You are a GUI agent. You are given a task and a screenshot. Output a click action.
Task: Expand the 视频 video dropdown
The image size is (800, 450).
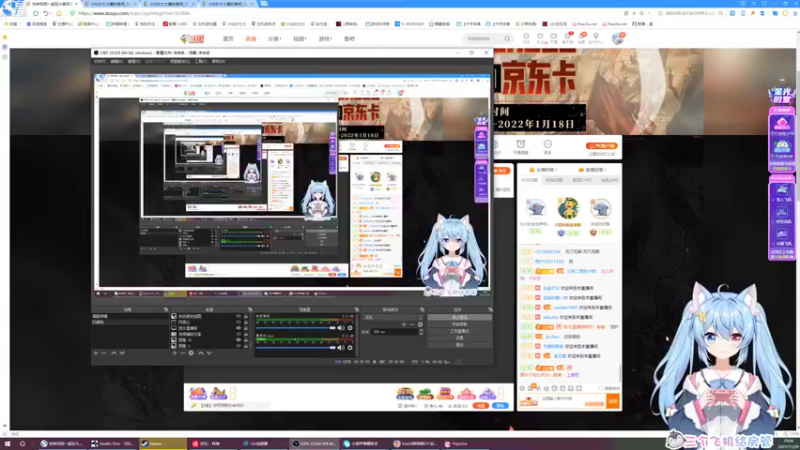click(x=299, y=39)
